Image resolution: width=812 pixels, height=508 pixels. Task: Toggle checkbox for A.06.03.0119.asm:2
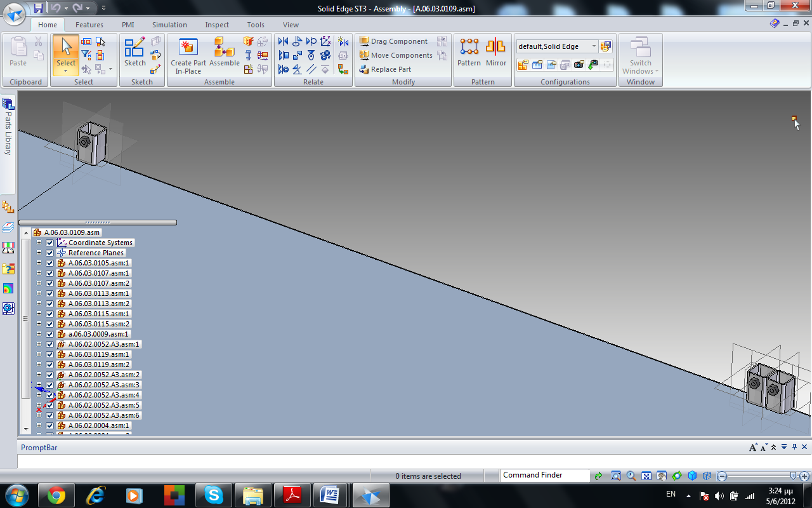50,364
